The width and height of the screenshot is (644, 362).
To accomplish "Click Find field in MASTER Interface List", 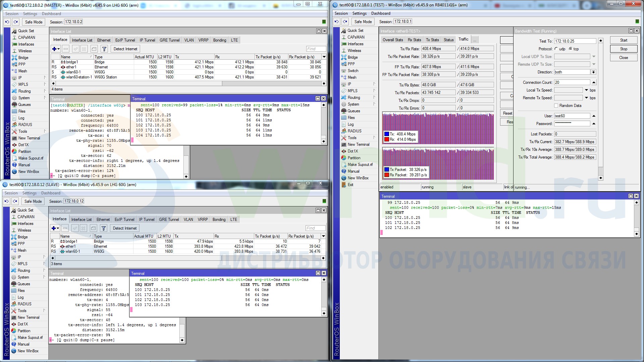I will 316,49.
